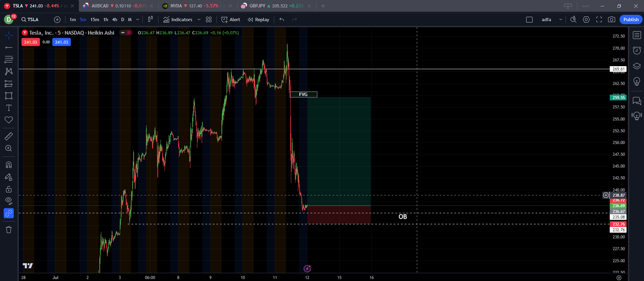The height and width of the screenshot is (281, 644).
Task: Switch to the 1h timeframe
Action: click(x=106, y=19)
